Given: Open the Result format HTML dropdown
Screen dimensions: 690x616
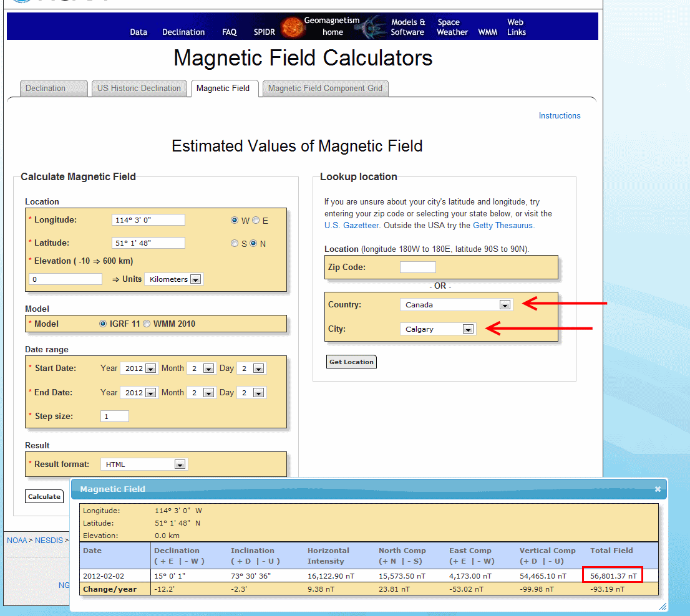Looking at the screenshot, I should pyautogui.click(x=144, y=464).
